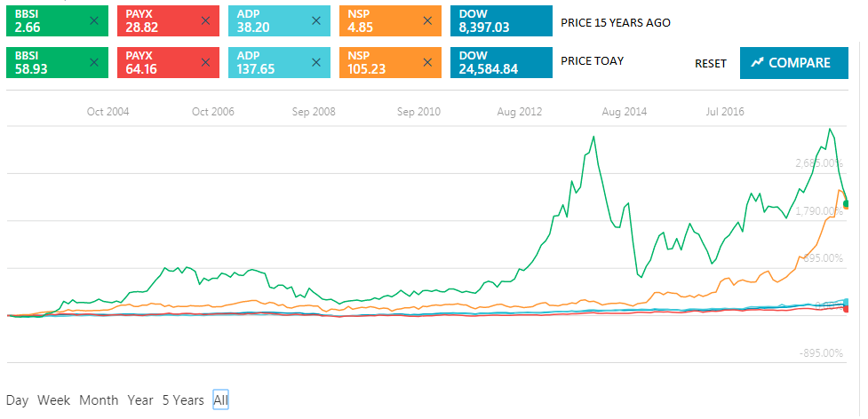Click the X on NSP 105.23 chip

pyautogui.click(x=427, y=62)
